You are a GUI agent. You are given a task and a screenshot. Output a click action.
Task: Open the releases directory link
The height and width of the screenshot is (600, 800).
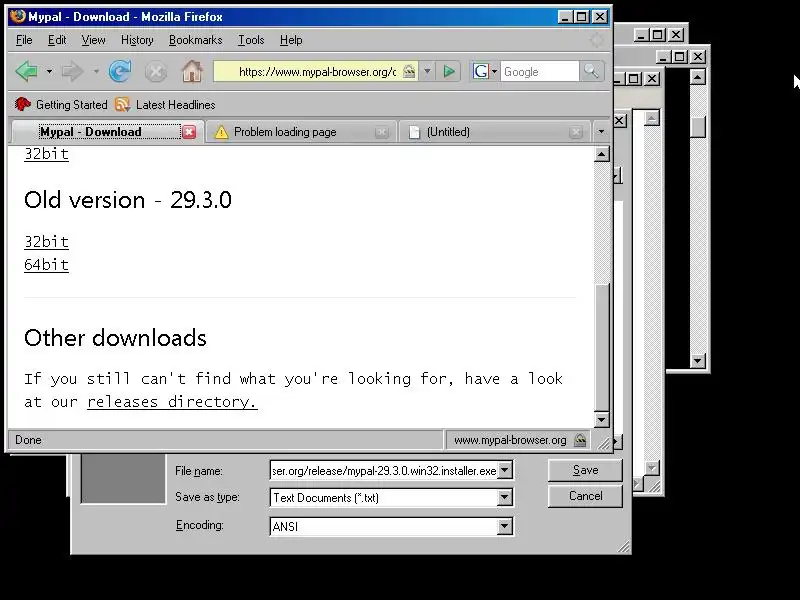[x=172, y=402]
